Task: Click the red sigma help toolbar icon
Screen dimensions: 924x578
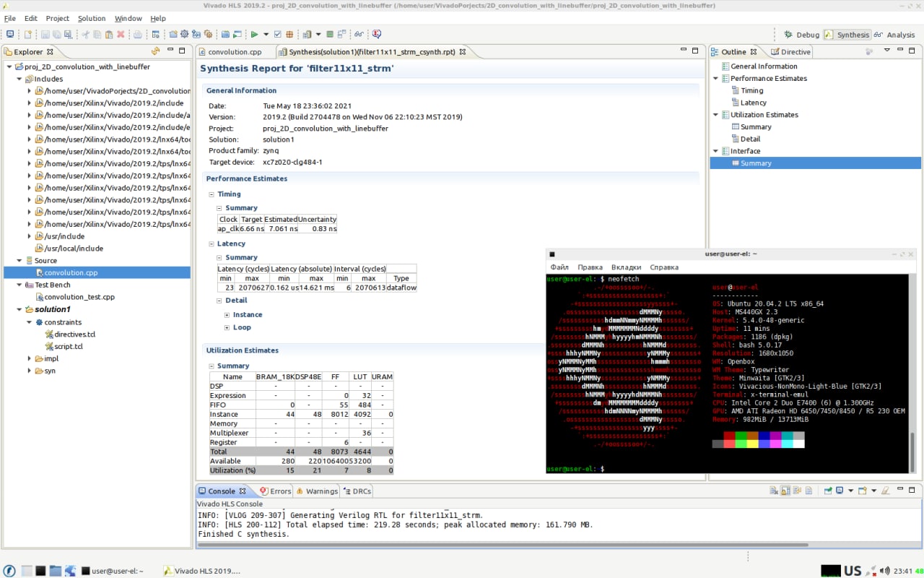Action: (377, 34)
